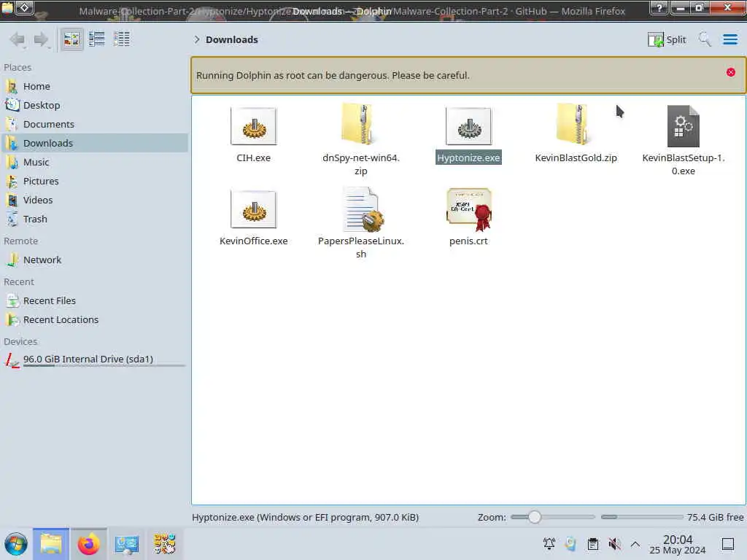Open the colorful pinned taskbar app
The image size is (747, 560).
coord(165,544)
